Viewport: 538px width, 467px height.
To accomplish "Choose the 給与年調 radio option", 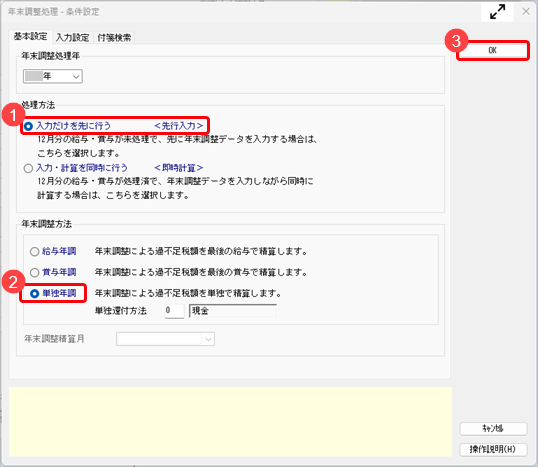I will [x=34, y=252].
